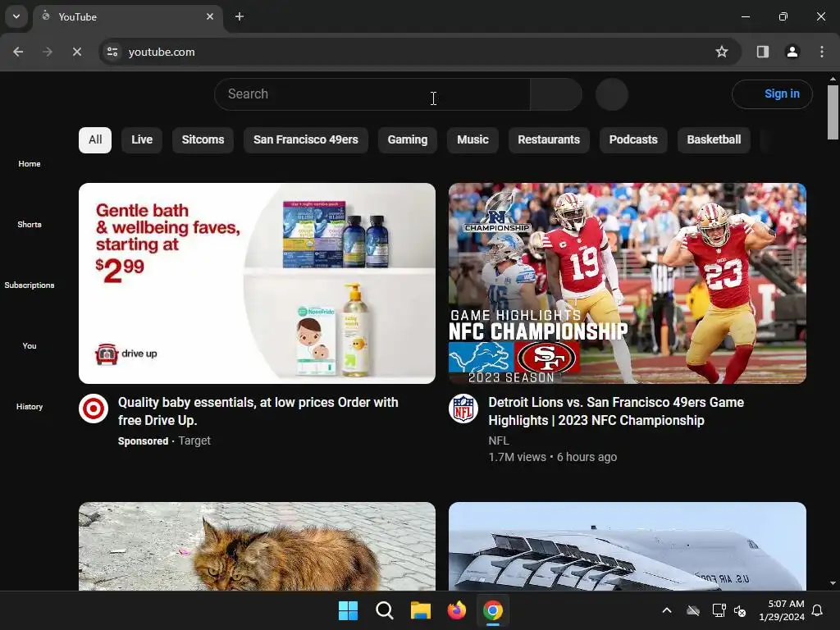Click the NFL channel logo
This screenshot has height=630, width=840.
[x=463, y=409]
